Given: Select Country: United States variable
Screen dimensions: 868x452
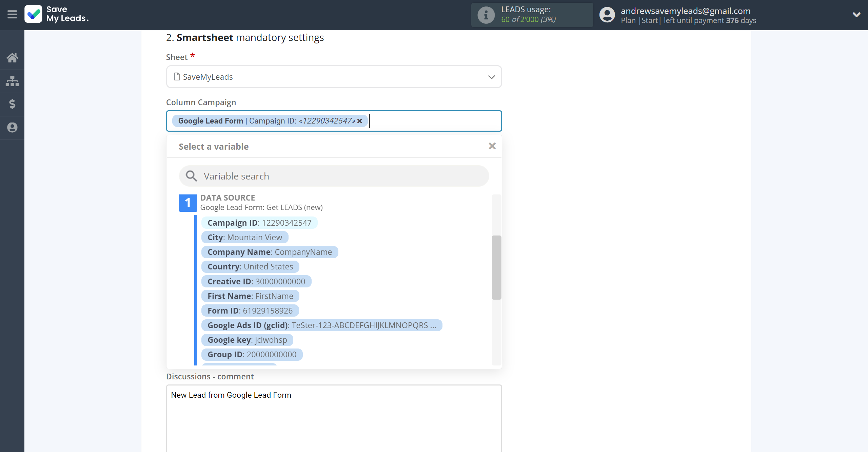Looking at the screenshot, I should click(x=250, y=267).
